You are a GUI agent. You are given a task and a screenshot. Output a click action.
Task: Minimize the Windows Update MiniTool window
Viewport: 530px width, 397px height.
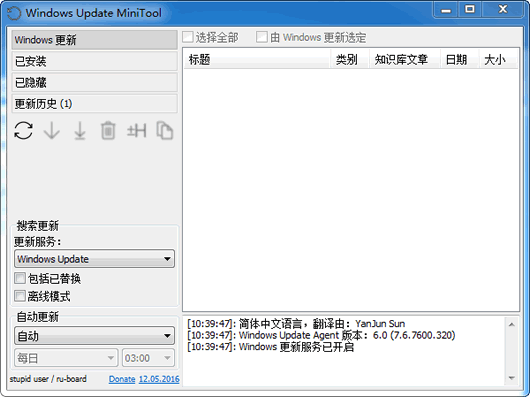[x=446, y=10]
